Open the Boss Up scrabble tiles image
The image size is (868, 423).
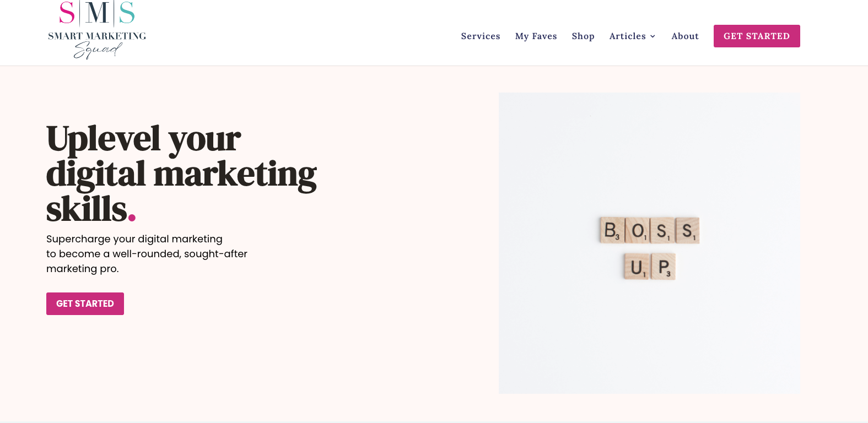click(649, 243)
